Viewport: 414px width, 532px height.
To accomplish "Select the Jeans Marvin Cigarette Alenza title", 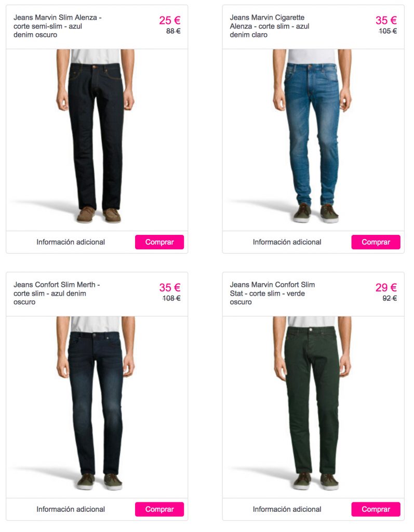I will pos(270,26).
